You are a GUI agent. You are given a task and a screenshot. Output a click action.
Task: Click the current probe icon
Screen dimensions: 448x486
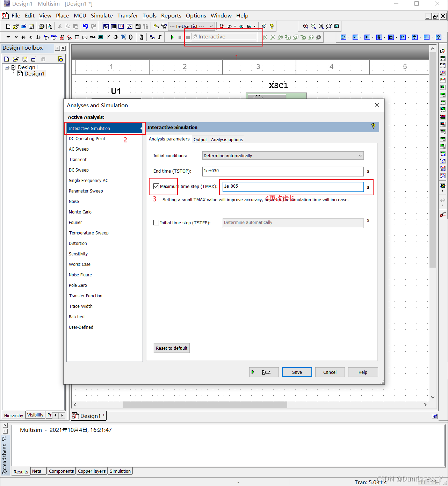click(273, 37)
